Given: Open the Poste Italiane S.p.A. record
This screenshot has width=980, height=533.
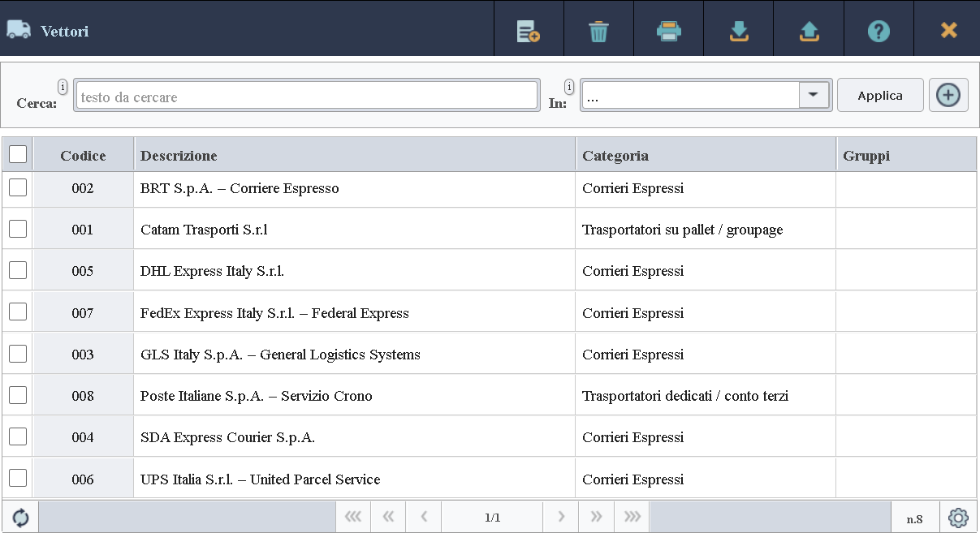Looking at the screenshot, I should [256, 396].
